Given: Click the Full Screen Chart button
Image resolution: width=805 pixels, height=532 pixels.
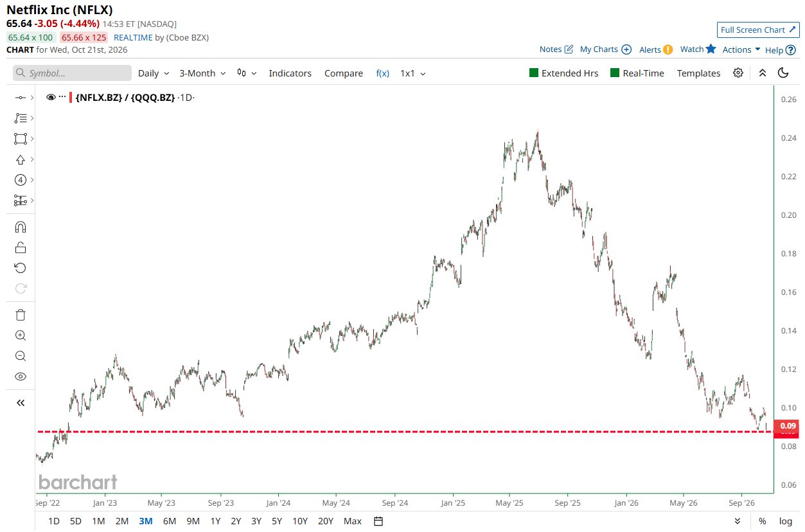Looking at the screenshot, I should coord(758,30).
